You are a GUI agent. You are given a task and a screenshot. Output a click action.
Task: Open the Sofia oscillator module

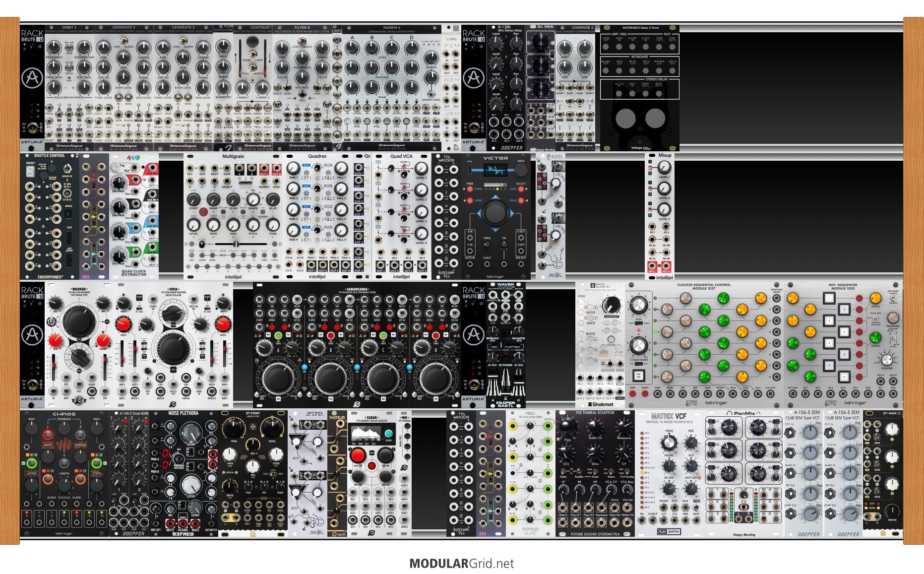[x=174, y=345]
